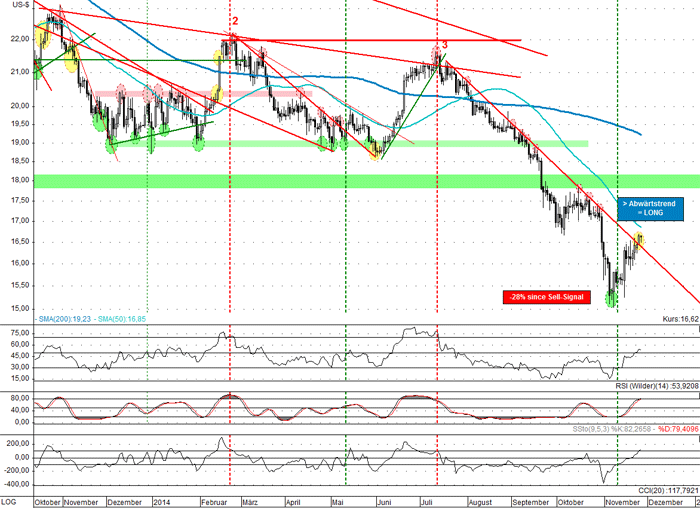Select the red wave marker number 2
This screenshot has height=508, width=700.
pyautogui.click(x=235, y=21)
